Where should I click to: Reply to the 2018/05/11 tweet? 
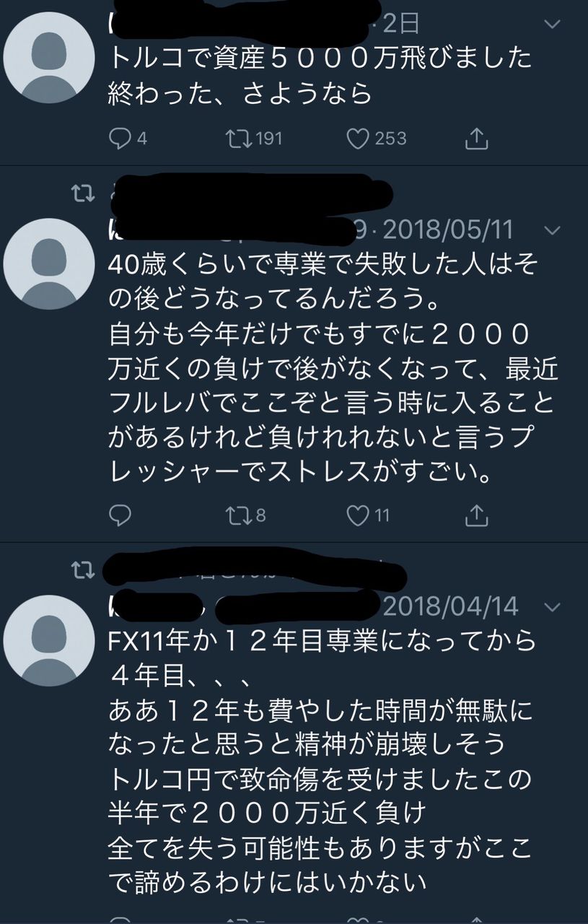120,515
